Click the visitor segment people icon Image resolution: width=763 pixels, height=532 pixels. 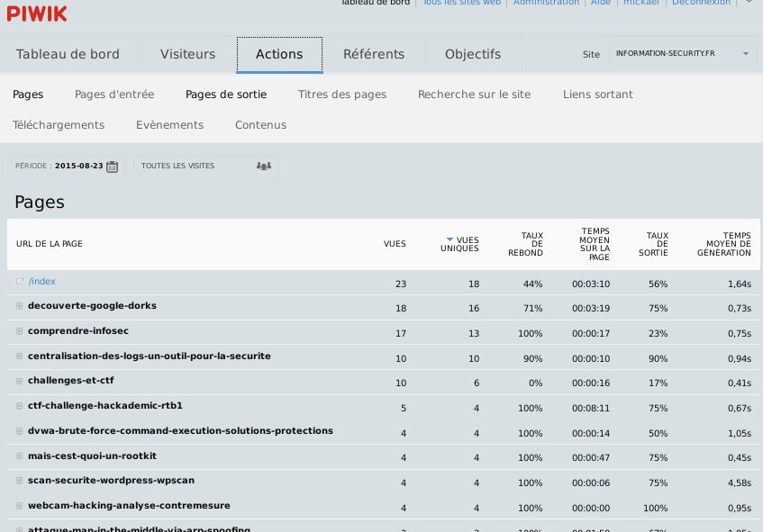(x=263, y=166)
